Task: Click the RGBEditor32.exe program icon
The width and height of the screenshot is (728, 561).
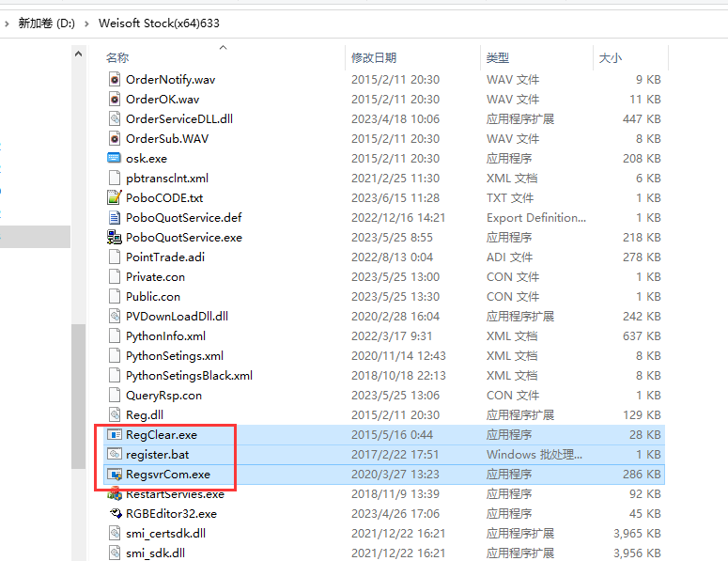Action: pyautogui.click(x=115, y=514)
